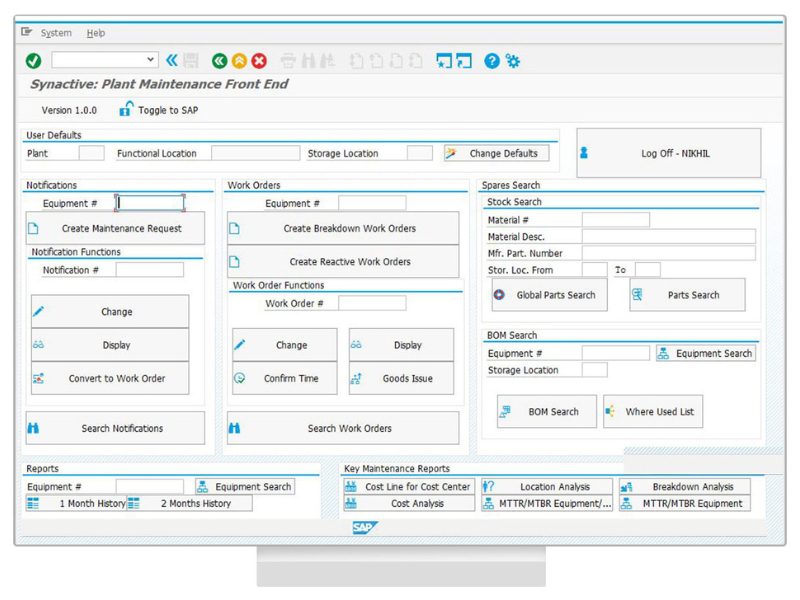
Task: Click Storage Location field in BOM Search
Action: (595, 370)
